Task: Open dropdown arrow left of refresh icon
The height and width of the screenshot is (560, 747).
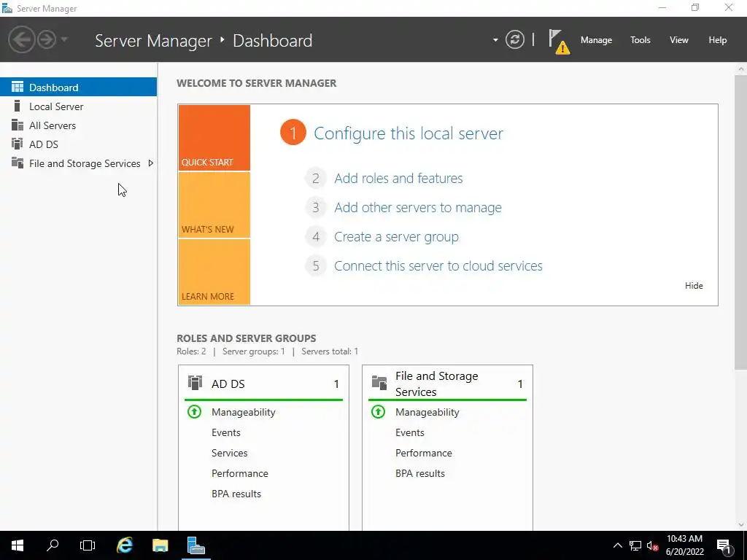Action: click(x=495, y=40)
